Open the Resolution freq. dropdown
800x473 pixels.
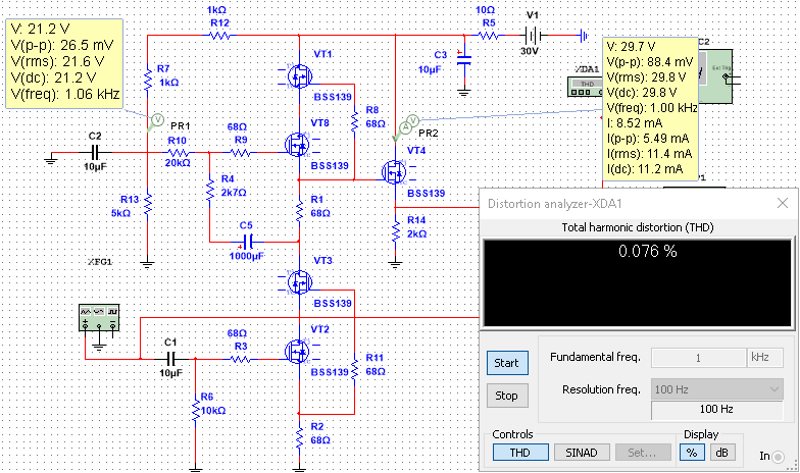pos(716,388)
